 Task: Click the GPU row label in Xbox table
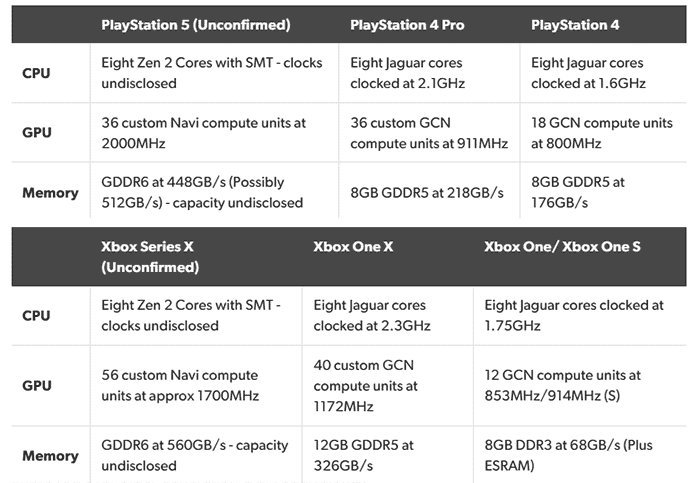37,386
